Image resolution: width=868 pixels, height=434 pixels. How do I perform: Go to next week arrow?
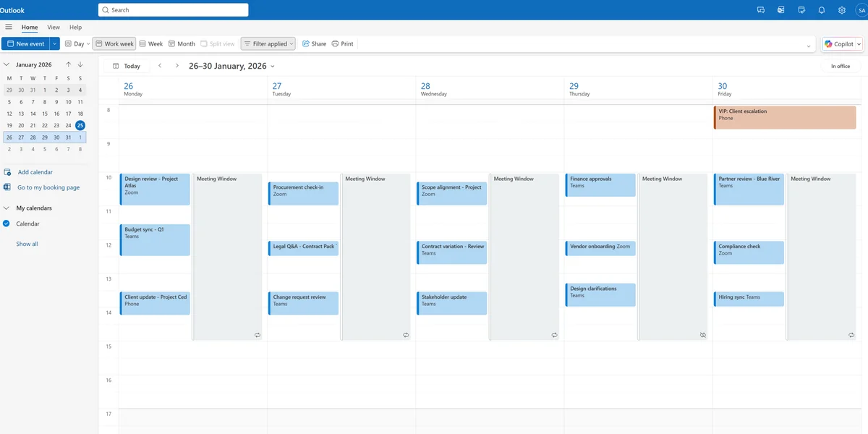[176, 66]
